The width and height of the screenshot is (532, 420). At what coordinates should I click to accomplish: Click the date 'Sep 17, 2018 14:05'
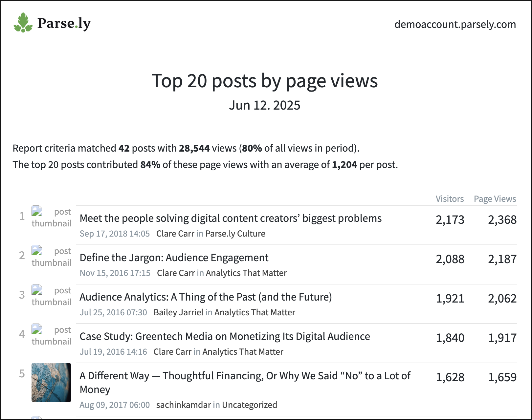[115, 234]
